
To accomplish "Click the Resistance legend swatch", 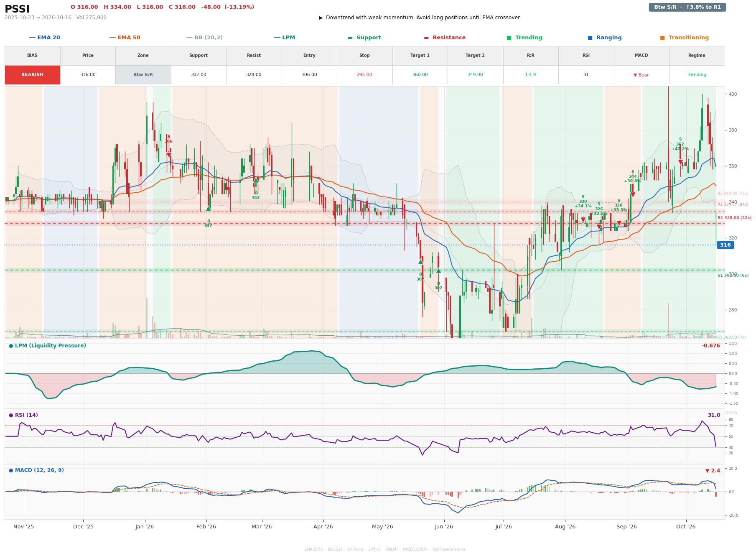I will 426,38.
